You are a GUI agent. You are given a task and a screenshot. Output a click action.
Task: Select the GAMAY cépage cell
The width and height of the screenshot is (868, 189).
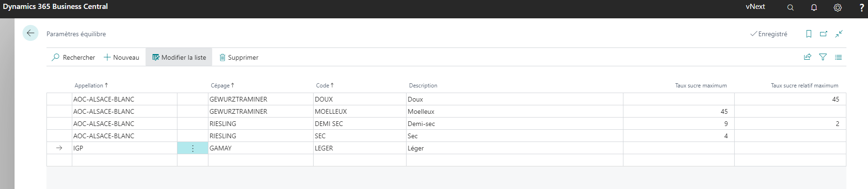tap(261, 148)
